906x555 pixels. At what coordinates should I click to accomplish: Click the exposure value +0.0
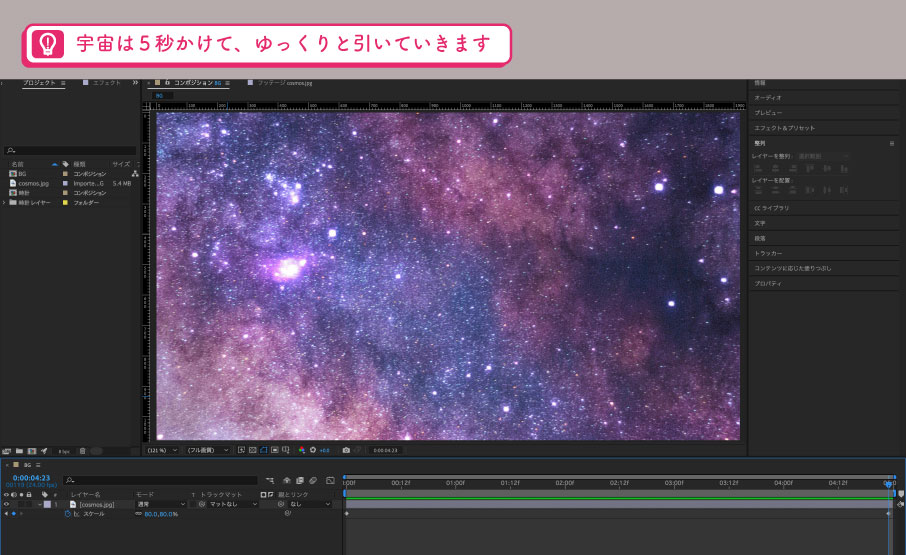click(324, 450)
